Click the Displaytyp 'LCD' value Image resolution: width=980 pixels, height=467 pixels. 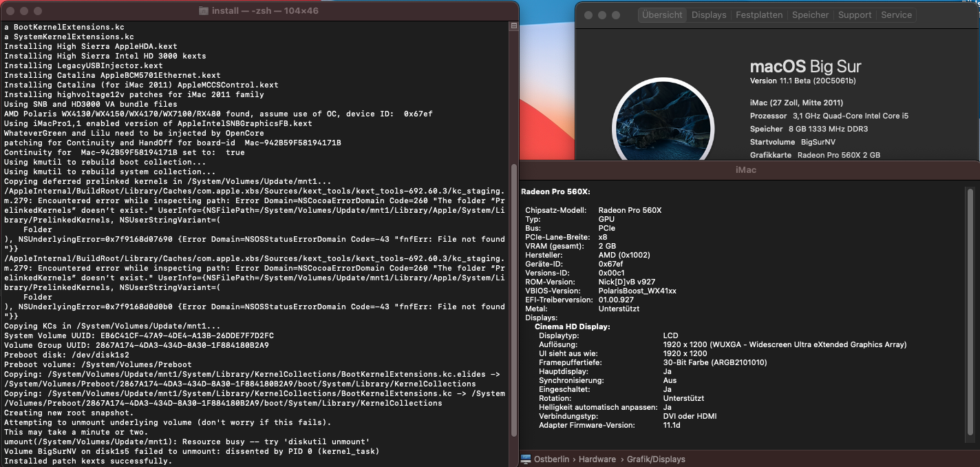point(670,335)
